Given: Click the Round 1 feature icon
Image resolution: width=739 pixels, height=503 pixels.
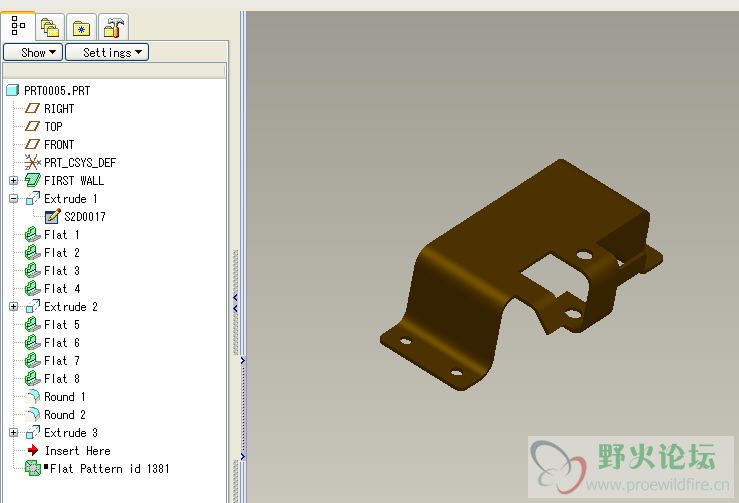Looking at the screenshot, I should click(33, 396).
